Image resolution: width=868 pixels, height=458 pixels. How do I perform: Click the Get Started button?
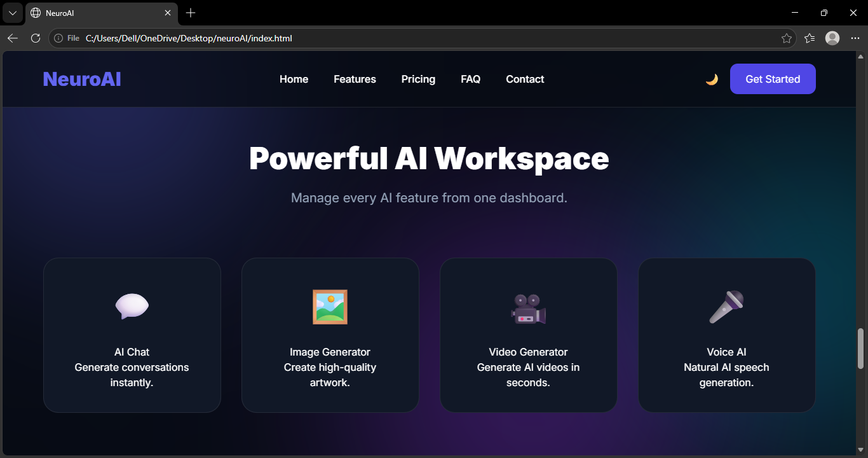pyautogui.click(x=773, y=79)
